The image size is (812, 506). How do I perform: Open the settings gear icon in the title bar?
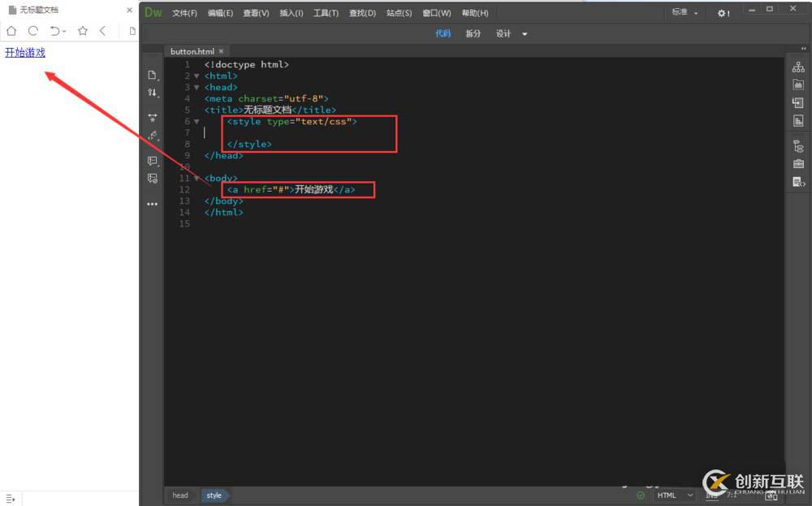tap(723, 12)
